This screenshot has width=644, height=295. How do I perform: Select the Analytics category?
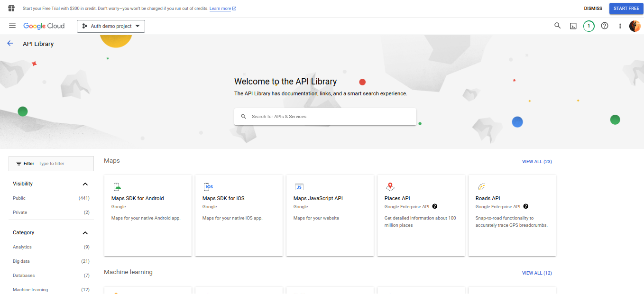51,247
